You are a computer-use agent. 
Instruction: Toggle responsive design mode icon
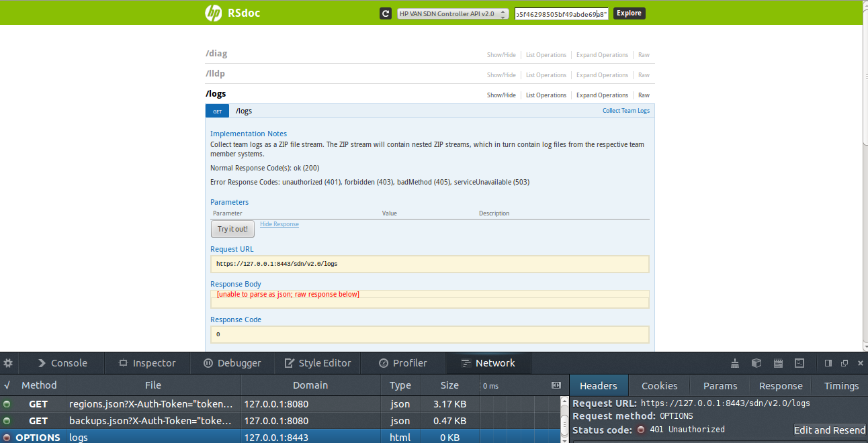click(799, 363)
